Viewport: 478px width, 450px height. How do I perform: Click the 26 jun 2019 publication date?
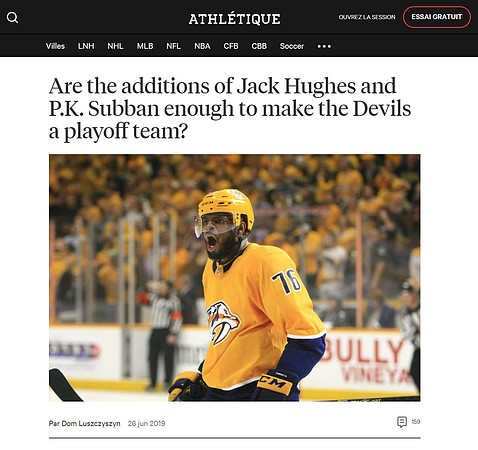pyautogui.click(x=147, y=423)
